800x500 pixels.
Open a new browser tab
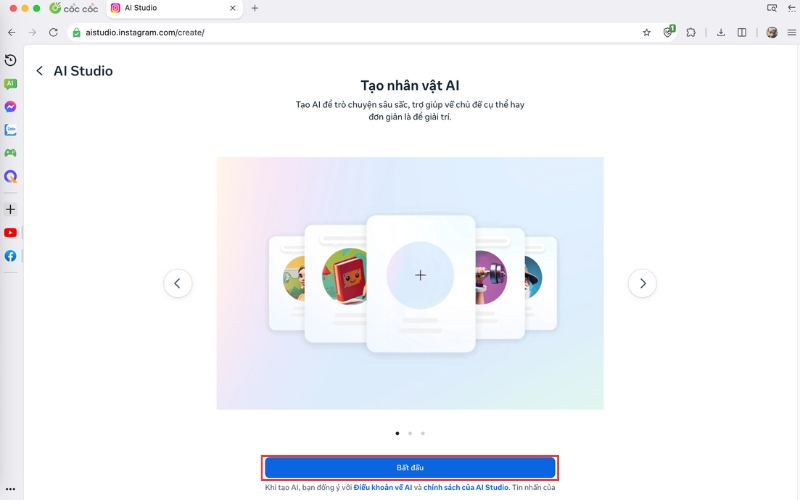[255, 8]
